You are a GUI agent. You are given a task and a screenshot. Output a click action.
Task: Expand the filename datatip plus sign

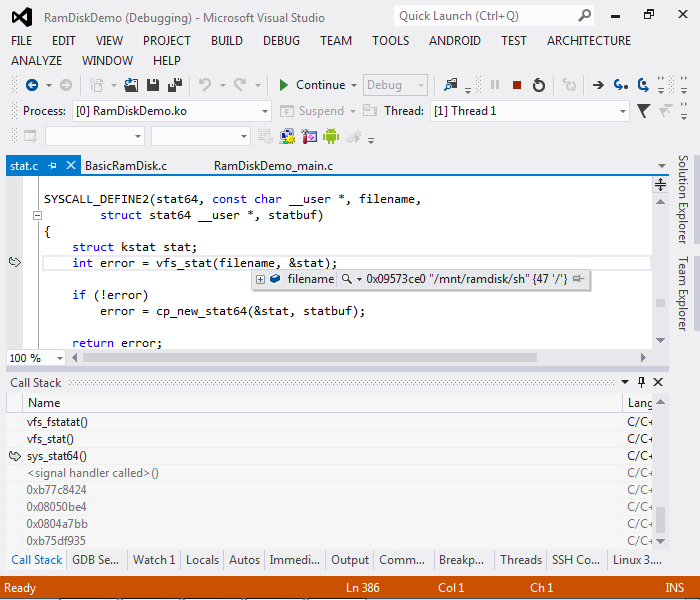click(x=260, y=279)
